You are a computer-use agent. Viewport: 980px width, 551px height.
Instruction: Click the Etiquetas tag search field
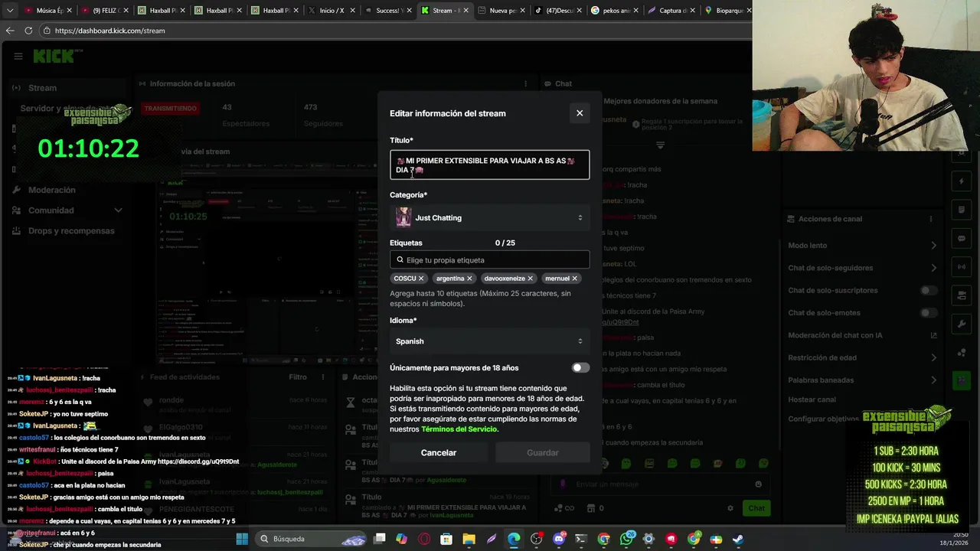click(489, 260)
